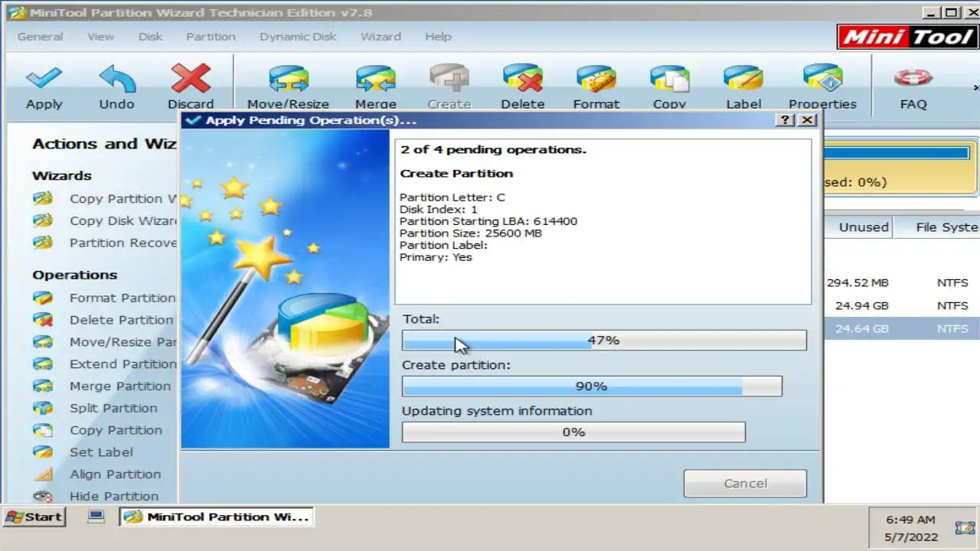The height and width of the screenshot is (551, 980).
Task: Select the highlighted row with 24.64 GB unused
Action: click(901, 328)
